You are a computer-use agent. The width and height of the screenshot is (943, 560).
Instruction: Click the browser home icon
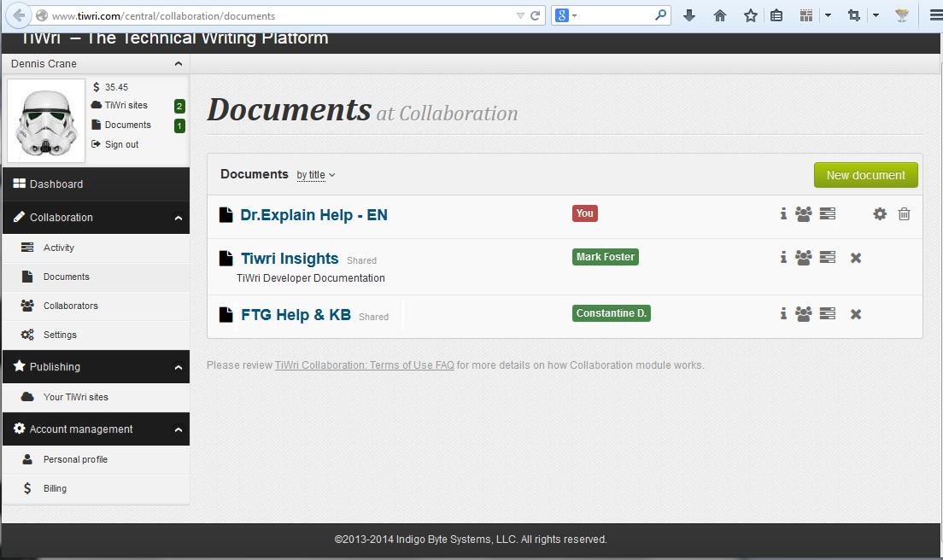tap(720, 15)
